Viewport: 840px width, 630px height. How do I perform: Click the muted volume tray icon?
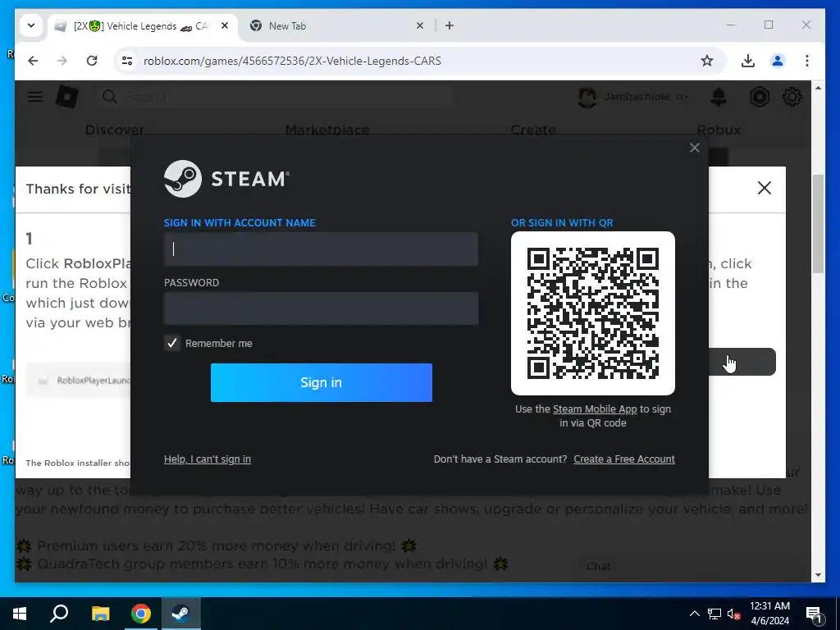(x=733, y=614)
